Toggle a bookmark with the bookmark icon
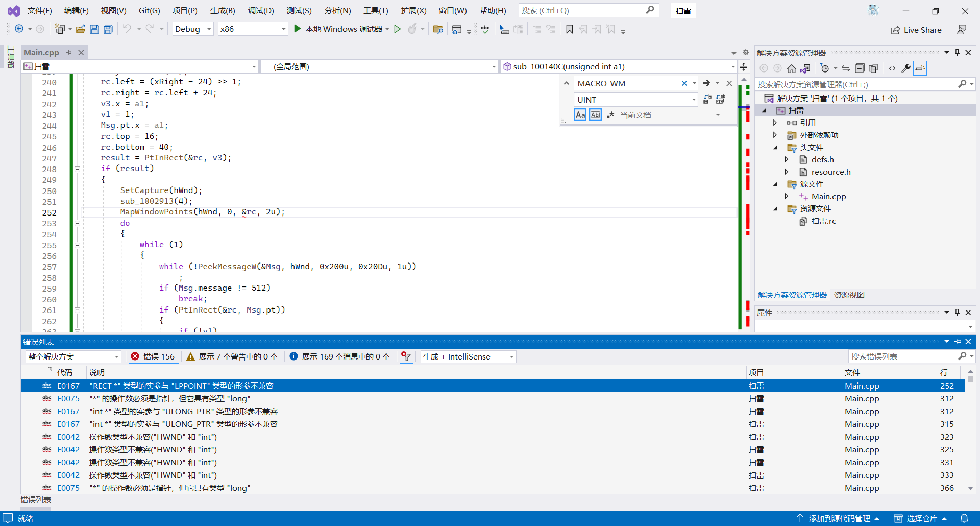 pyautogui.click(x=570, y=29)
